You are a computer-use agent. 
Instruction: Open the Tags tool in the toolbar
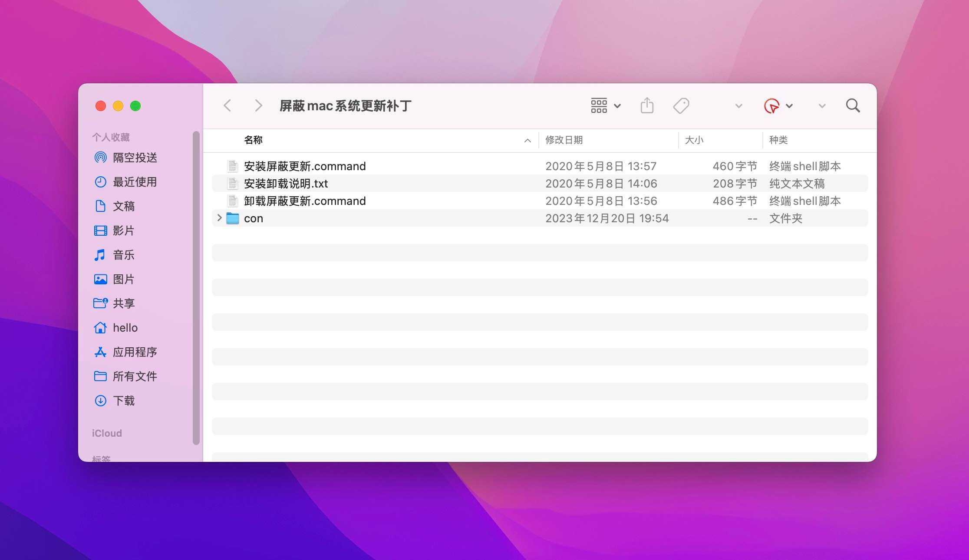681,105
